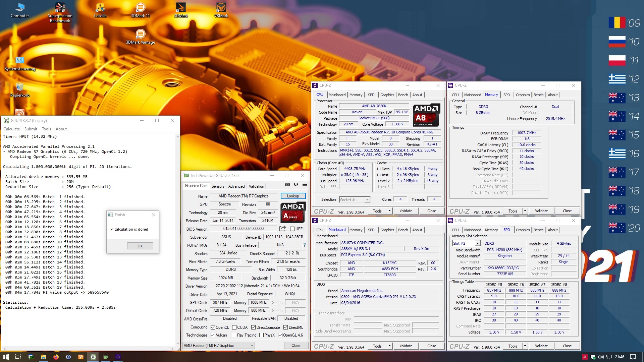Click Validate in the CPU-Z Memory window
Viewport: 644px width, 362px height.
pyautogui.click(x=541, y=211)
